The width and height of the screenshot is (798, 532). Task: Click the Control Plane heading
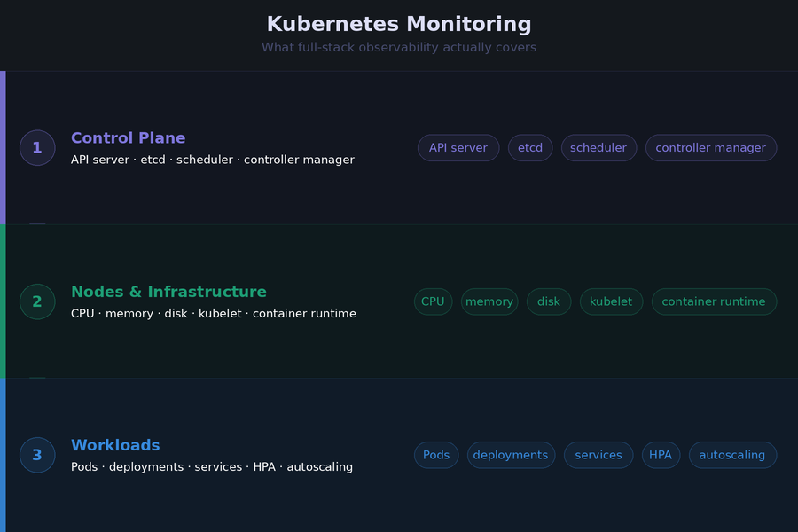coord(128,138)
